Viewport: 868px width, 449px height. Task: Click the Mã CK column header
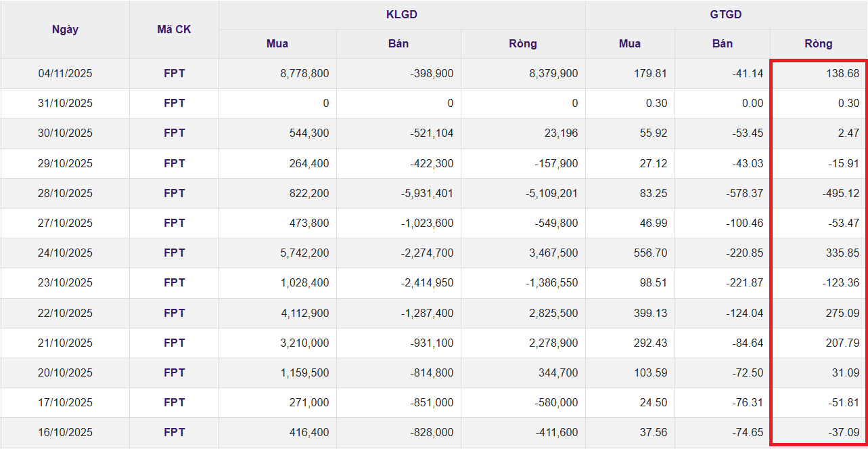[174, 29]
